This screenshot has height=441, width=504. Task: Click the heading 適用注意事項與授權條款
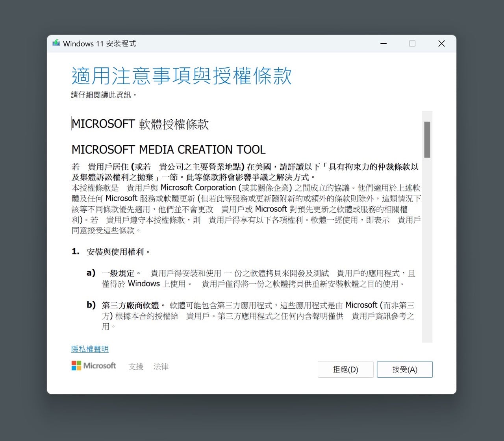point(182,76)
